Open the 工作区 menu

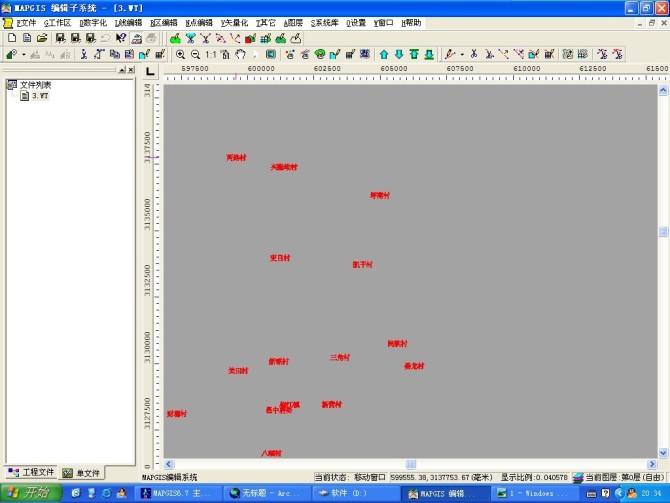[57, 23]
